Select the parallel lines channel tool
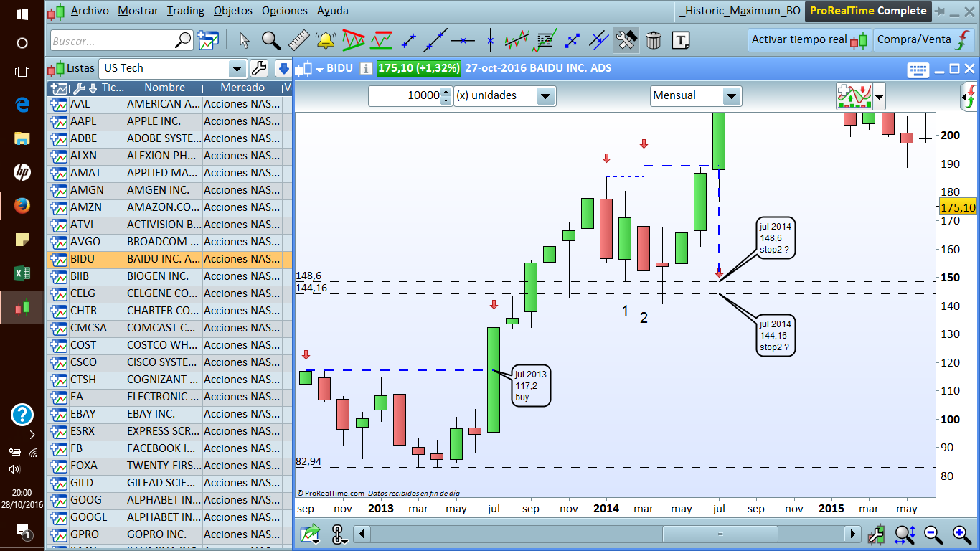Screen dimensions: 980x551 pos(599,40)
